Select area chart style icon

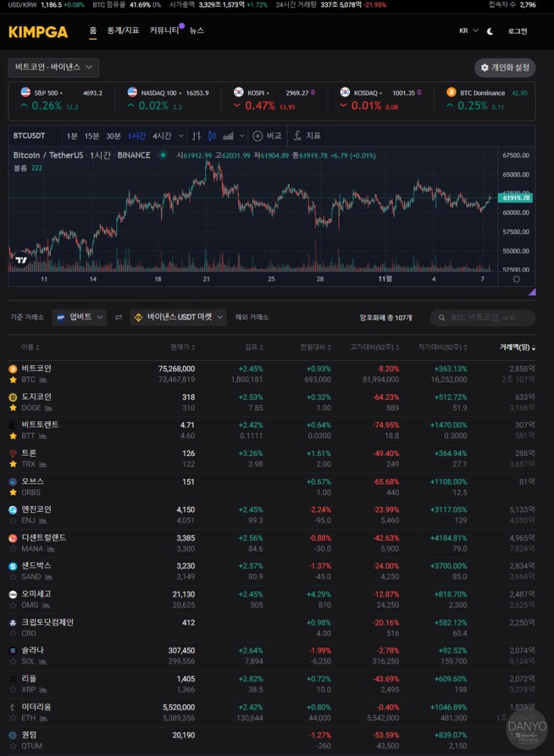[x=228, y=136]
